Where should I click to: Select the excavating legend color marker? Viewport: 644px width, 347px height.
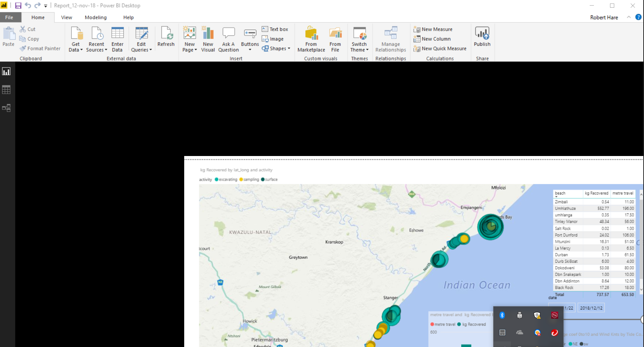pos(216,179)
